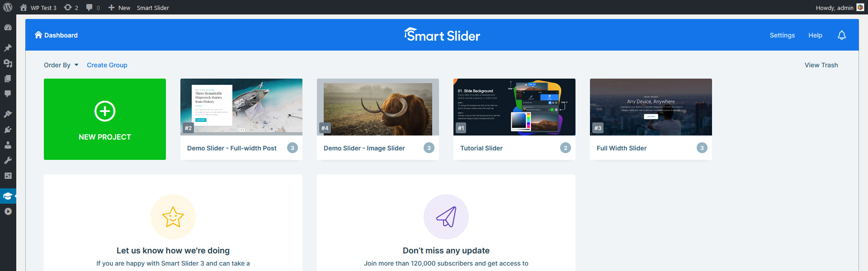
Task: Open the admin user avatar
Action: 860,8
